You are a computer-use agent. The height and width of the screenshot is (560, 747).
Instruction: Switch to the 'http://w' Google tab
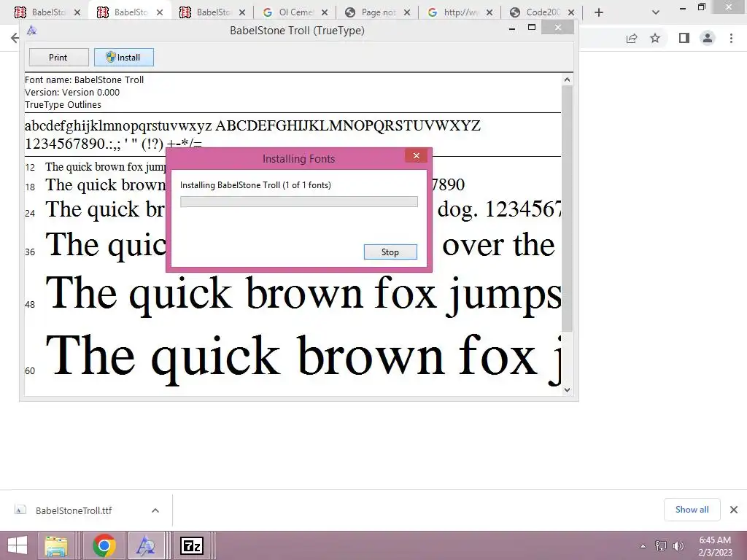click(x=460, y=12)
